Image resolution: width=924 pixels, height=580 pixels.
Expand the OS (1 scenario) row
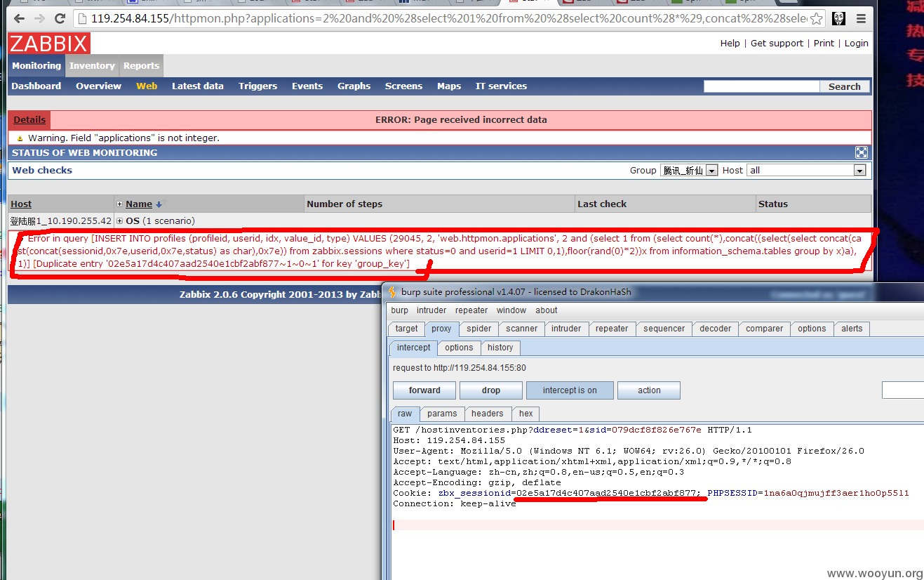click(x=119, y=221)
